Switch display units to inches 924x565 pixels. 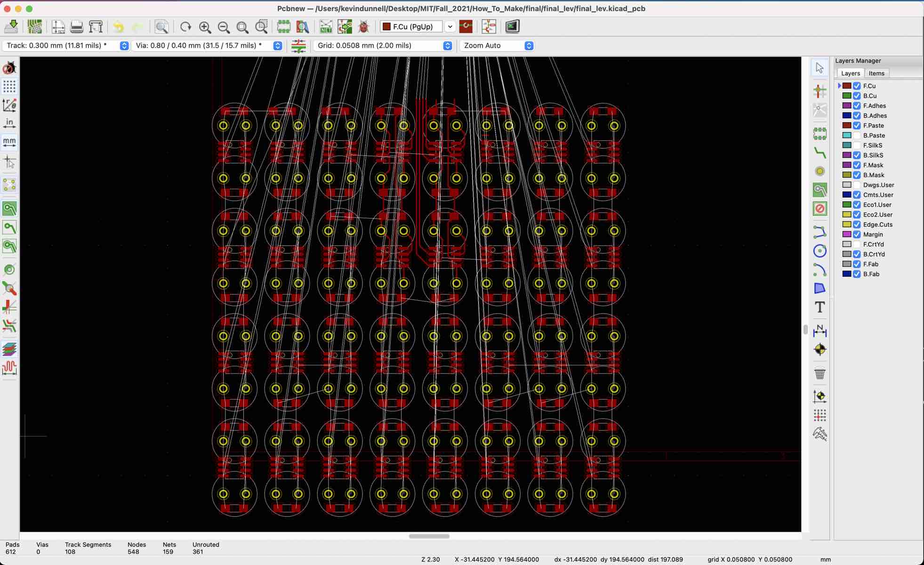pos(9,123)
